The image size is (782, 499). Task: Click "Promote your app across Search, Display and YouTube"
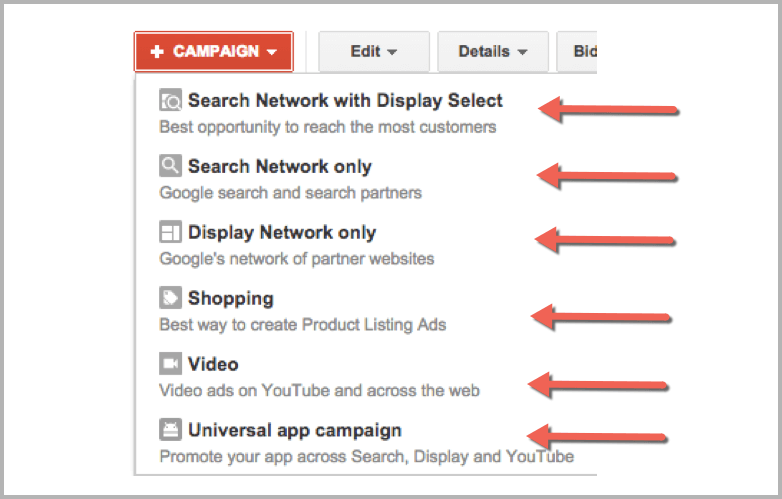(x=366, y=457)
